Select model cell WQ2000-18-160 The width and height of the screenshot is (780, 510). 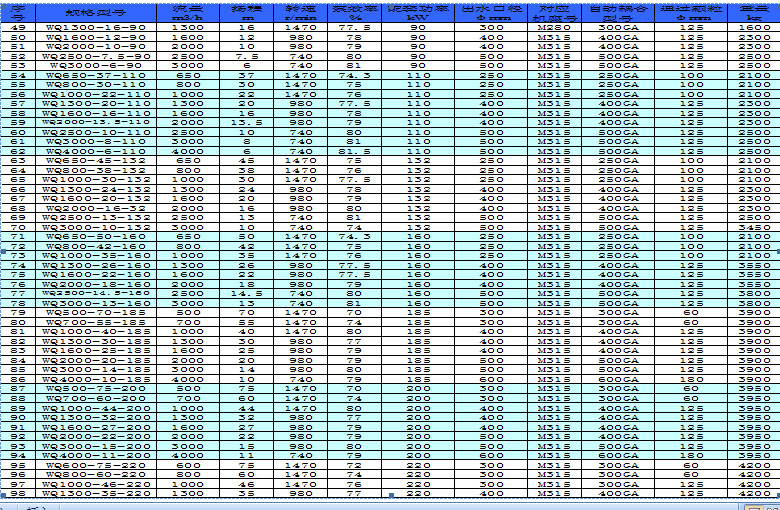click(96, 284)
